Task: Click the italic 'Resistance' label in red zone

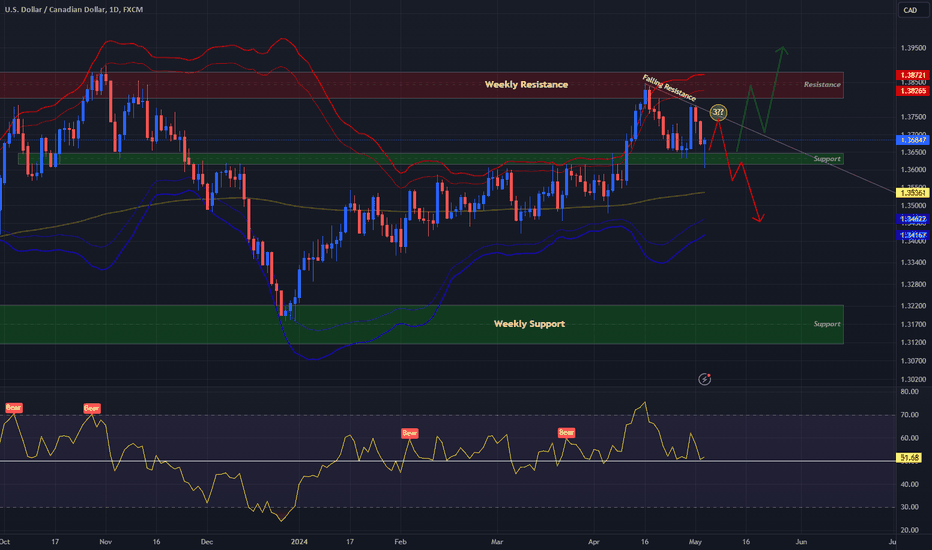Action: coord(822,84)
